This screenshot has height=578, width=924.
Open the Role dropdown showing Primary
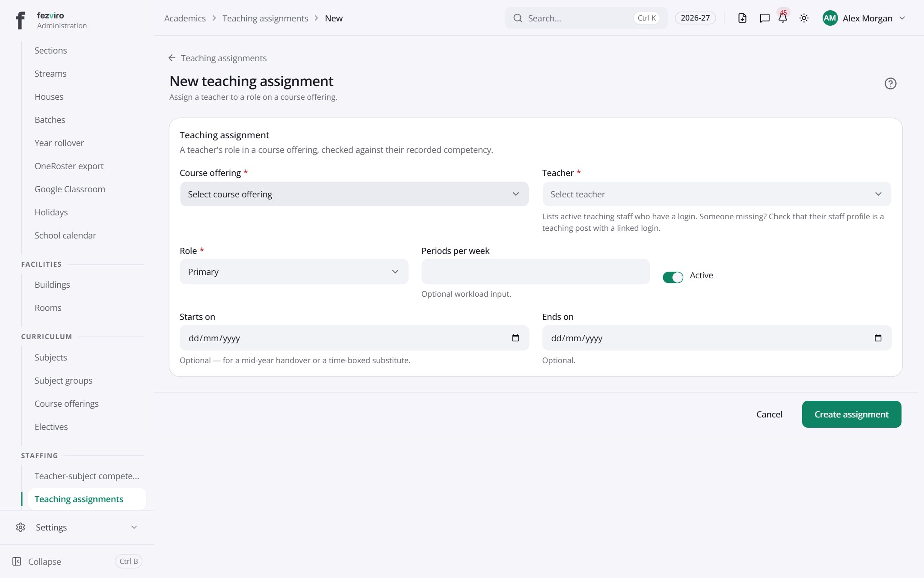coord(294,271)
